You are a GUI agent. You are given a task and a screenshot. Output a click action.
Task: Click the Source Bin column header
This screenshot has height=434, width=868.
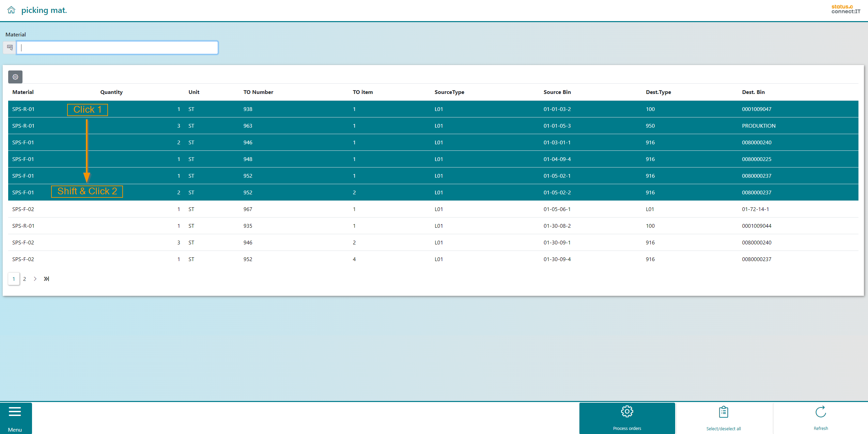557,92
